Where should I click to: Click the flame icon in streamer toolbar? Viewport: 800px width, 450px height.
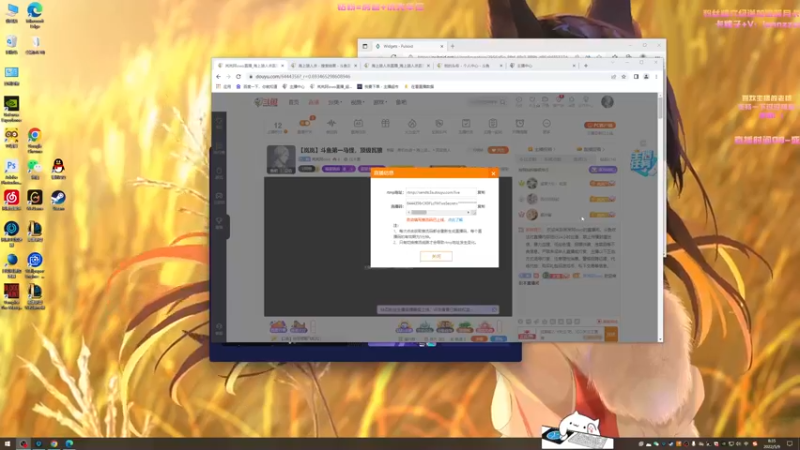(412, 123)
